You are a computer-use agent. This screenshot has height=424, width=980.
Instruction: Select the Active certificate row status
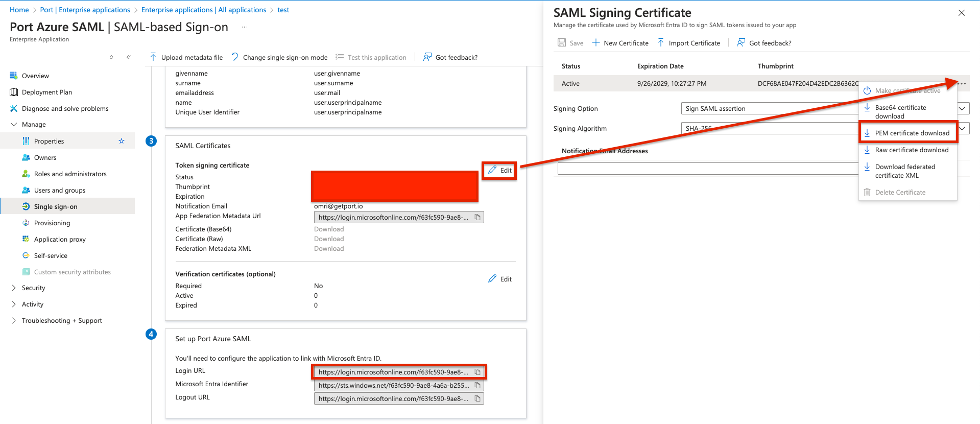(570, 83)
